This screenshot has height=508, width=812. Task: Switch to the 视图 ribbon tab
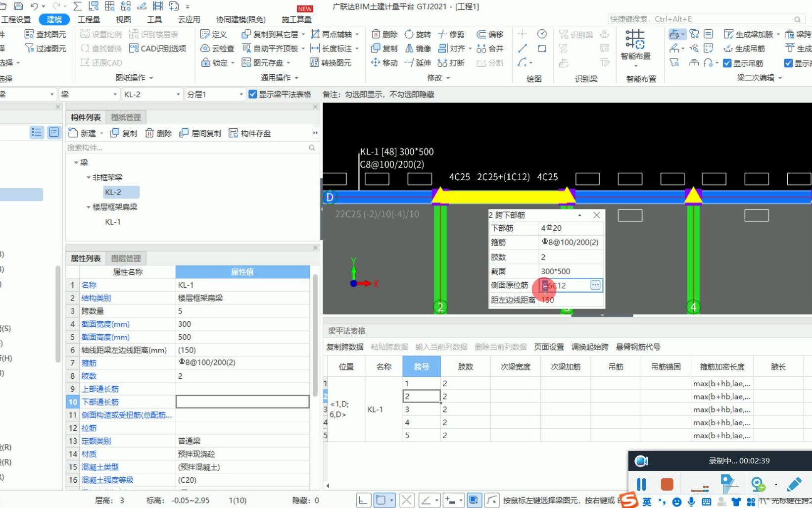pyautogui.click(x=123, y=19)
